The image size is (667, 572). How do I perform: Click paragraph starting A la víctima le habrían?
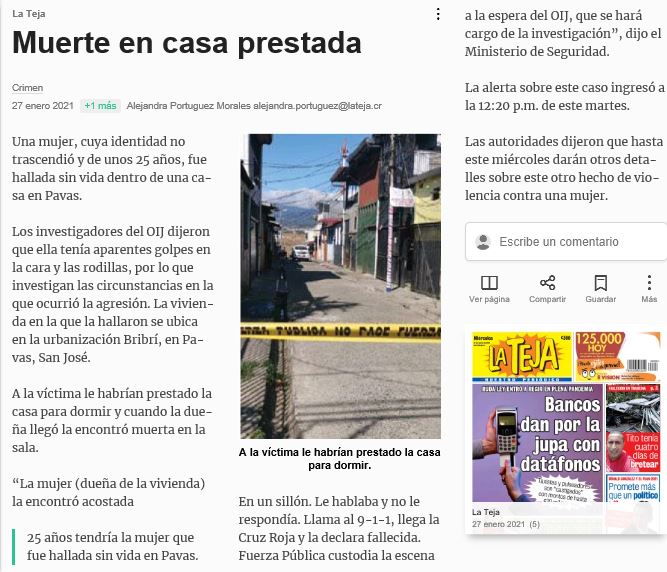coord(112,420)
